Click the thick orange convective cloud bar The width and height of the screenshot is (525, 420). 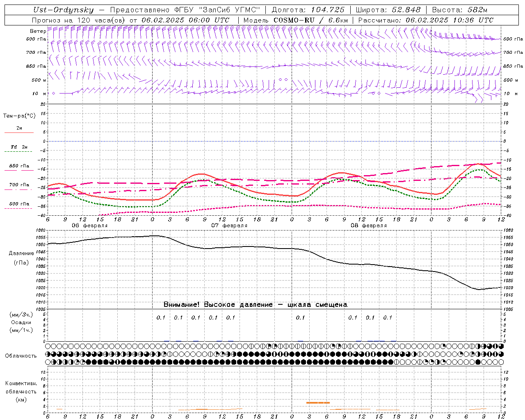[x=318, y=403]
